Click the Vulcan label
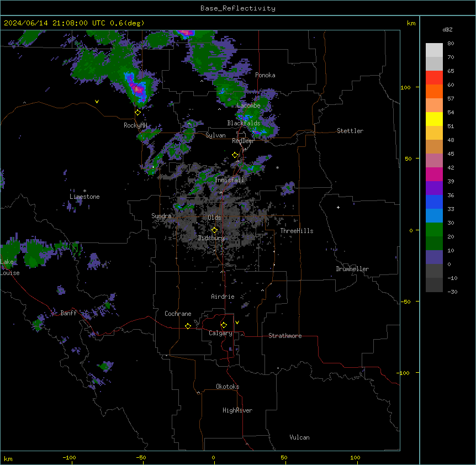The width and height of the screenshot is (476, 465). pyautogui.click(x=300, y=437)
